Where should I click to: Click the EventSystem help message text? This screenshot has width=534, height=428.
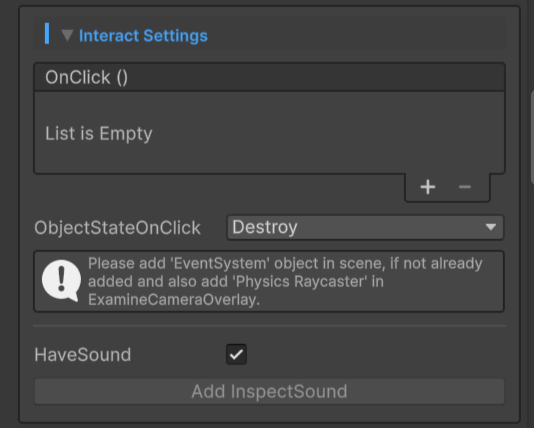(x=285, y=282)
